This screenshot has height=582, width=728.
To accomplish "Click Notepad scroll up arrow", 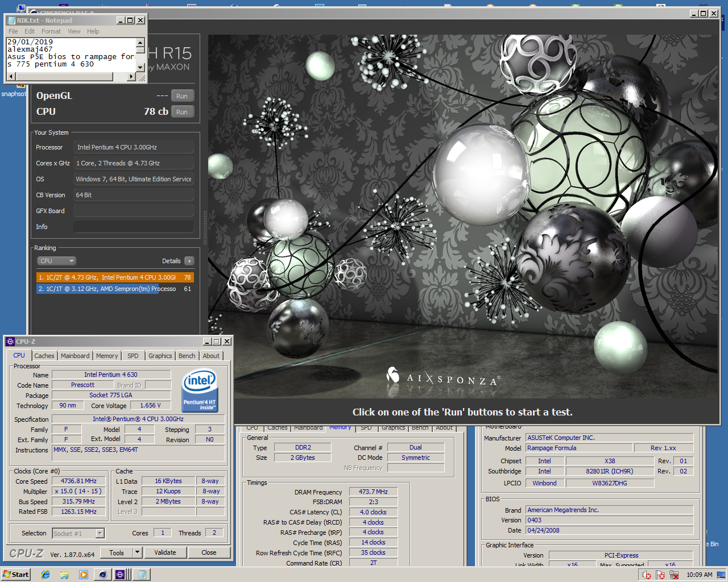I will coord(140,42).
